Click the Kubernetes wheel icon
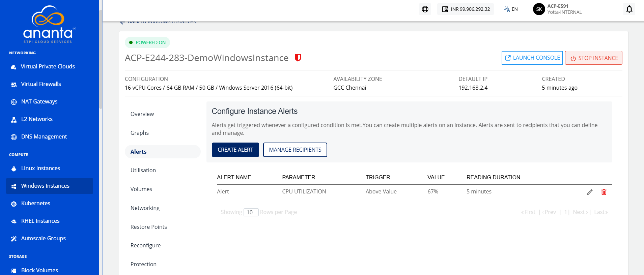Screen dimensions: 644x275 (x=14, y=204)
